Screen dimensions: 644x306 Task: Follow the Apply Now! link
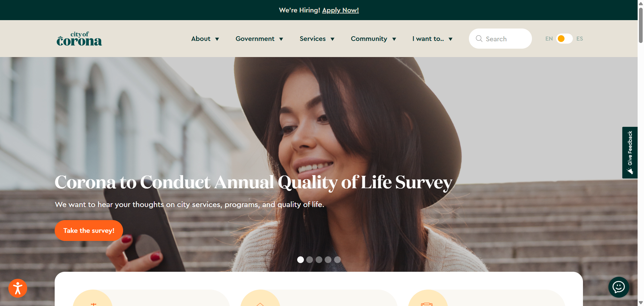(x=340, y=10)
